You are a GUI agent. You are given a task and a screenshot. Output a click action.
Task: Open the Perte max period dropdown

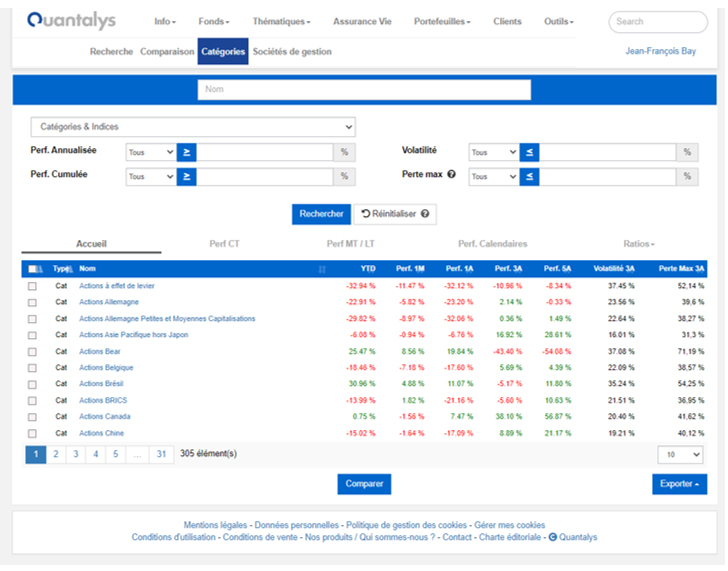click(x=494, y=176)
